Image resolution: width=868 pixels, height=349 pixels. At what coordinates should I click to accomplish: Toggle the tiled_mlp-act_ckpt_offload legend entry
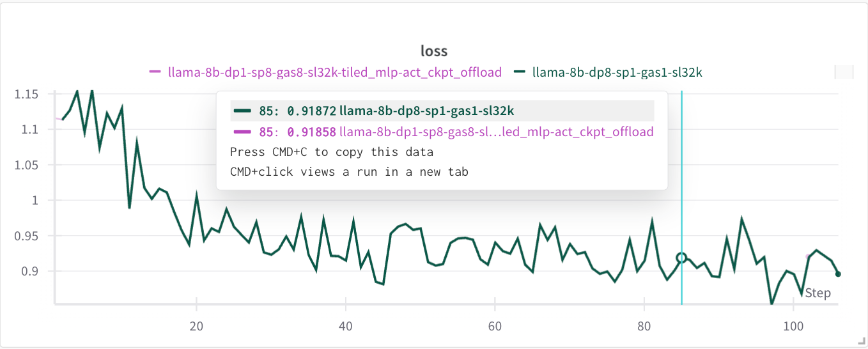point(334,72)
